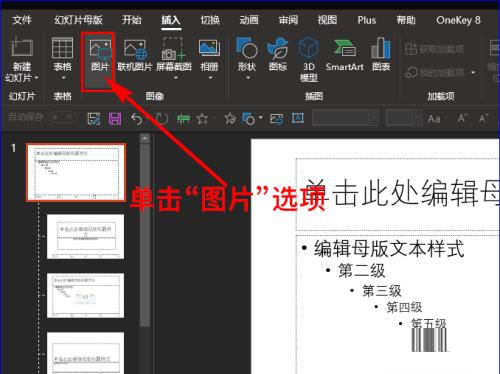Select the 插入 ribbon tab

tap(171, 20)
